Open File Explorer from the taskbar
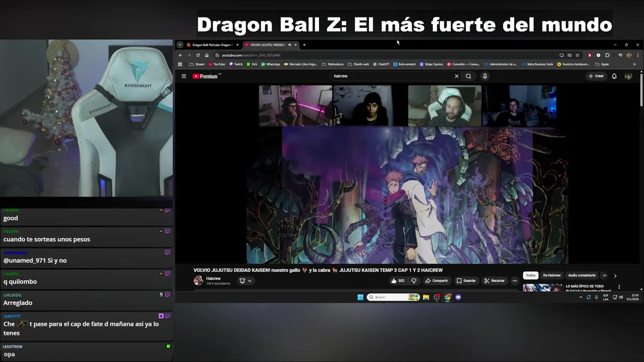The width and height of the screenshot is (644, 362). pyautogui.click(x=426, y=297)
